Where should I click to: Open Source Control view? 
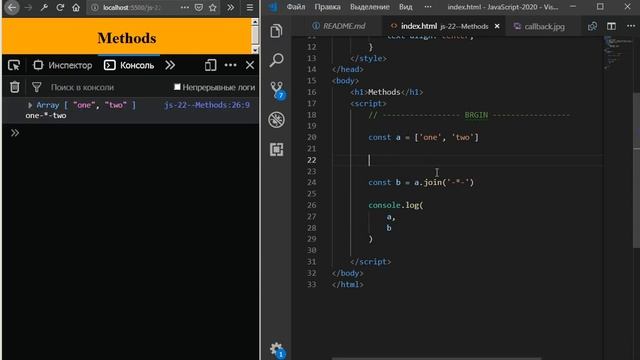[x=277, y=90]
